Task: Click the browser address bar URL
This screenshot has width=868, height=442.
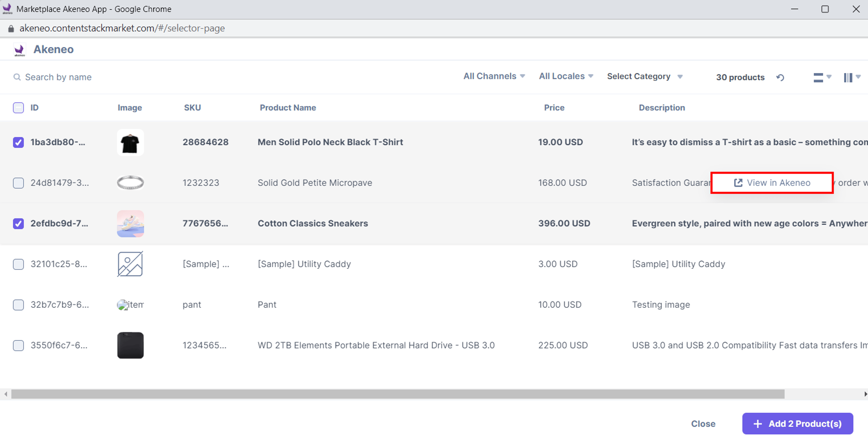Action: (122, 28)
